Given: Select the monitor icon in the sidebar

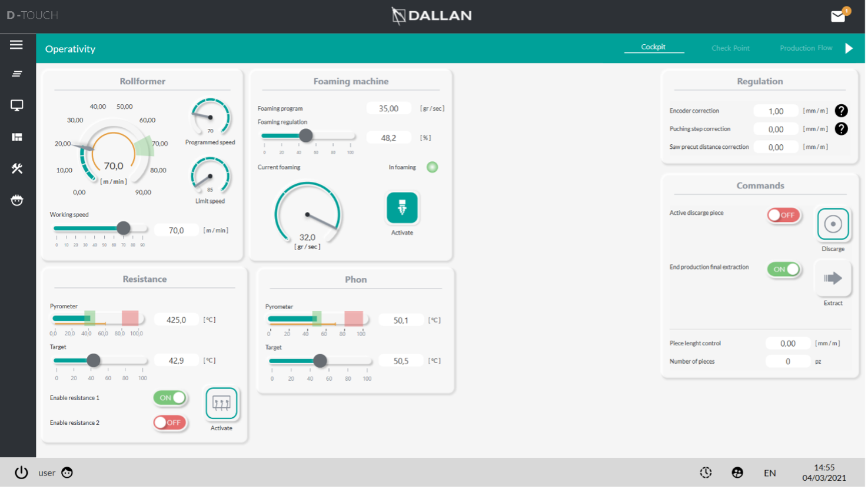Looking at the screenshot, I should (x=16, y=105).
